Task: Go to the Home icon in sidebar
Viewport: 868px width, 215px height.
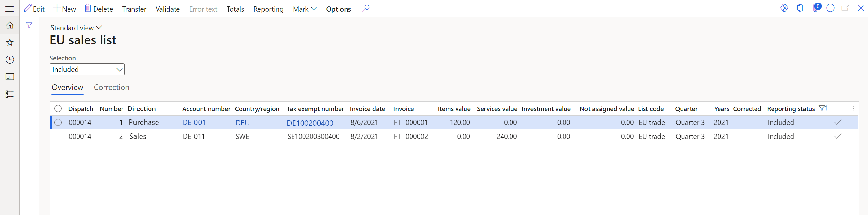Action: pyautogui.click(x=10, y=25)
